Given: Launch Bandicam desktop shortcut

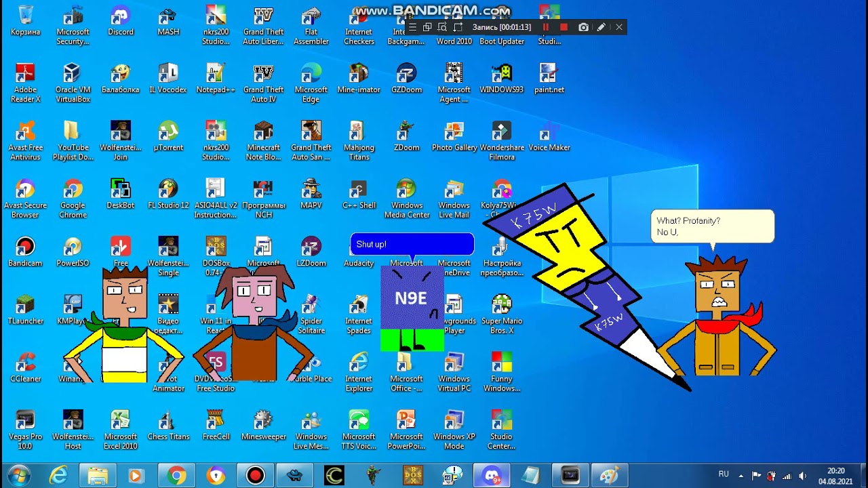Looking at the screenshot, I should click(x=26, y=251).
